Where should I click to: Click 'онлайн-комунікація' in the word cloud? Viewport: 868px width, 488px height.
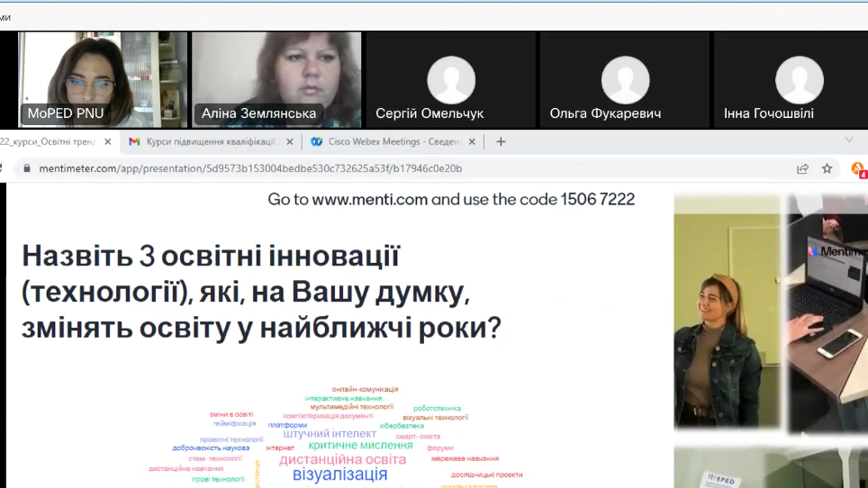(x=365, y=390)
